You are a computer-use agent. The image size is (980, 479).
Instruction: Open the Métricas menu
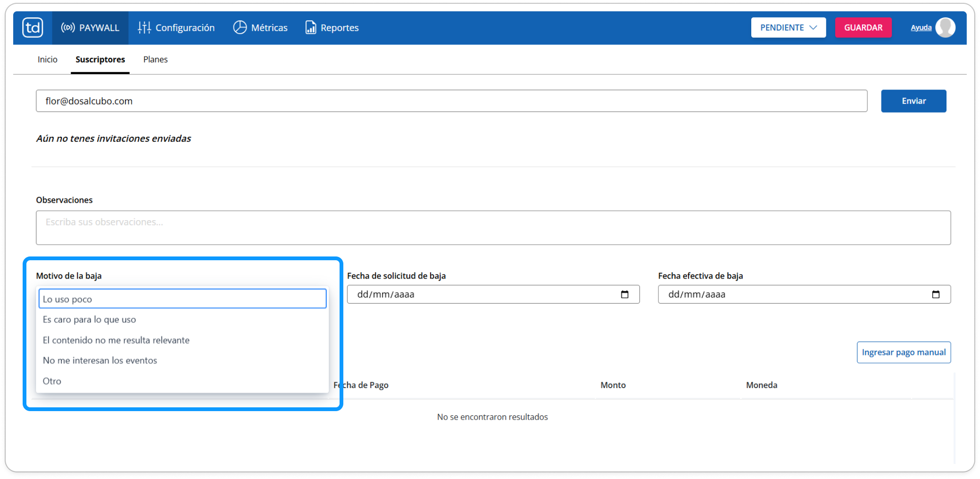point(260,28)
